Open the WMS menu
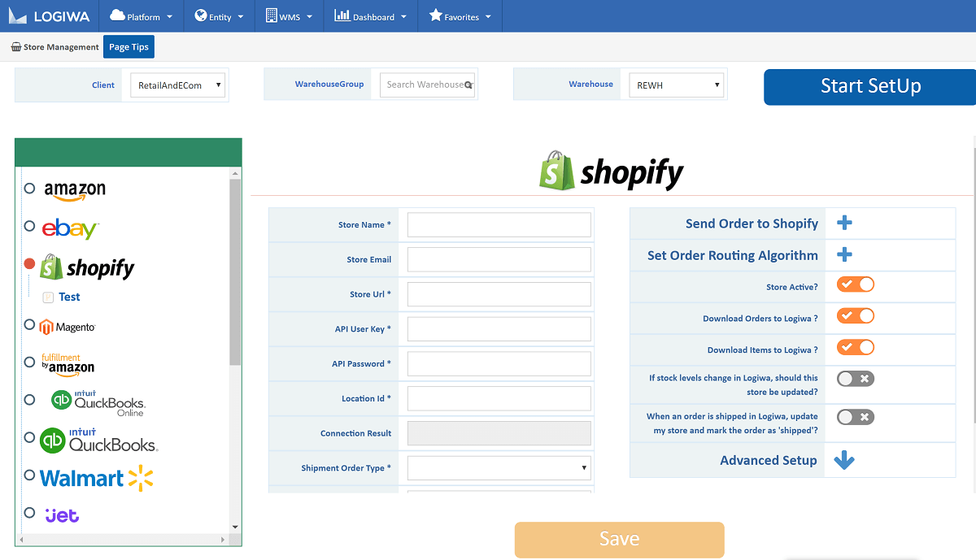 click(x=289, y=16)
